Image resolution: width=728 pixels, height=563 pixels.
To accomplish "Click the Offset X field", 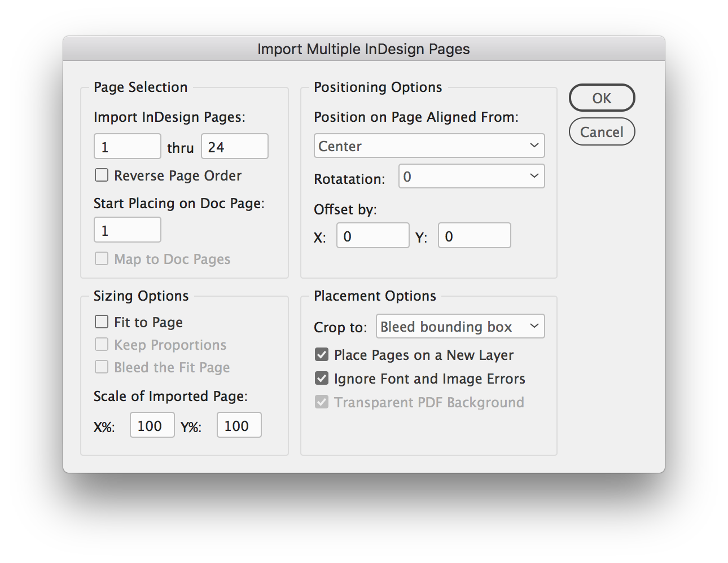I will pyautogui.click(x=373, y=236).
